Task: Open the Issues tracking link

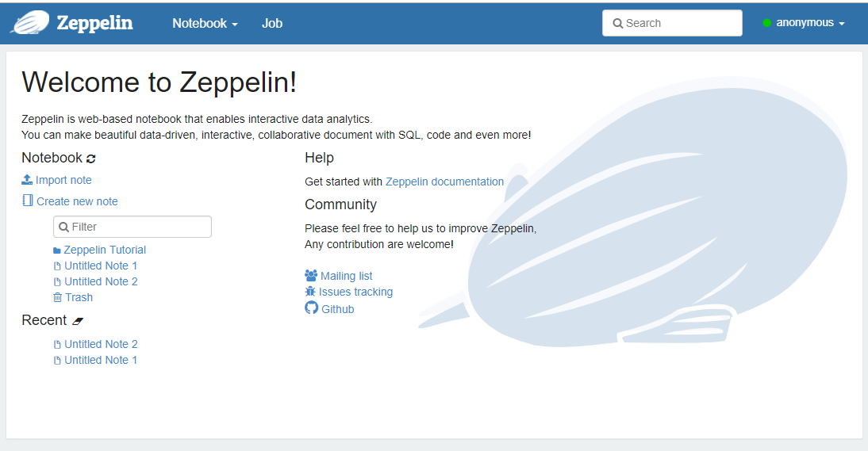Action: pos(355,292)
